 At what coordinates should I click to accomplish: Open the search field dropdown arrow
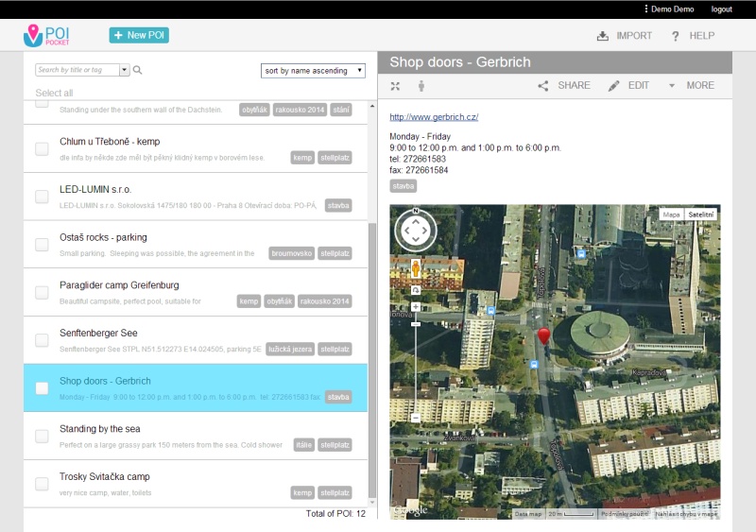click(x=125, y=70)
